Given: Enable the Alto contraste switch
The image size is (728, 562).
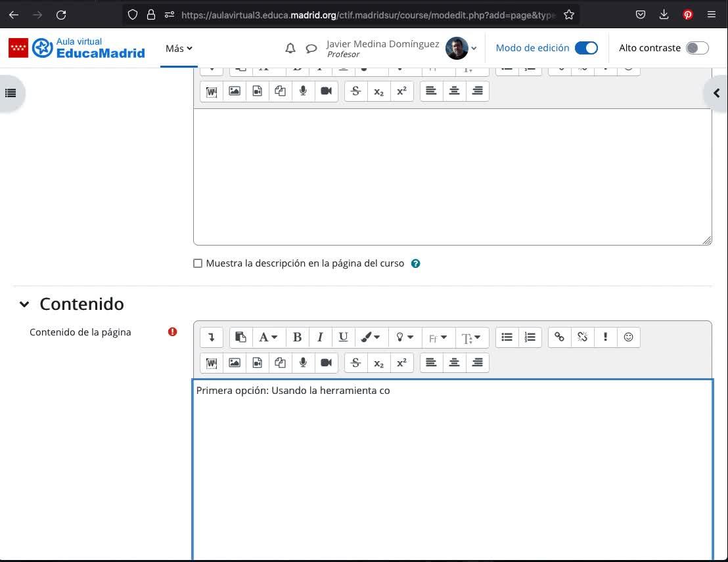Looking at the screenshot, I should tap(696, 48).
